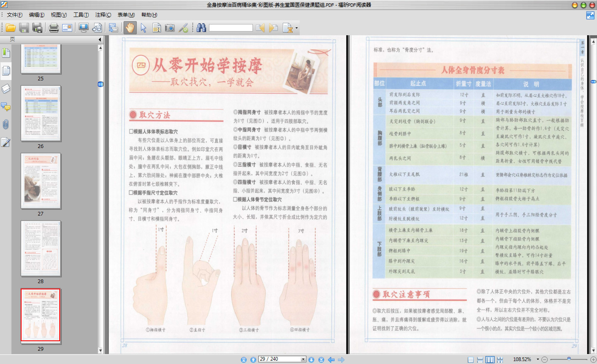Open the 注释(C) menu

pos(103,15)
